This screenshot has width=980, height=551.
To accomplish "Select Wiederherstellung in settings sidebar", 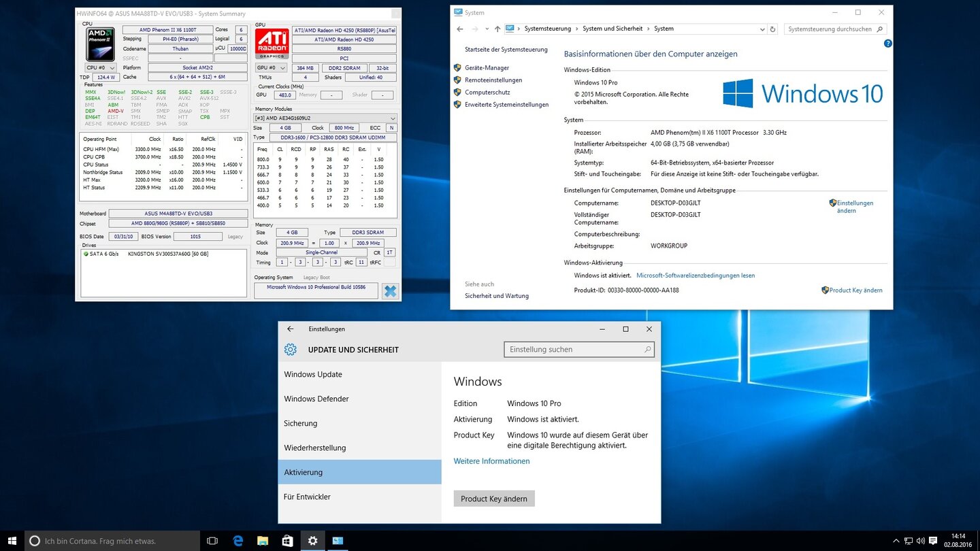I will (360, 448).
